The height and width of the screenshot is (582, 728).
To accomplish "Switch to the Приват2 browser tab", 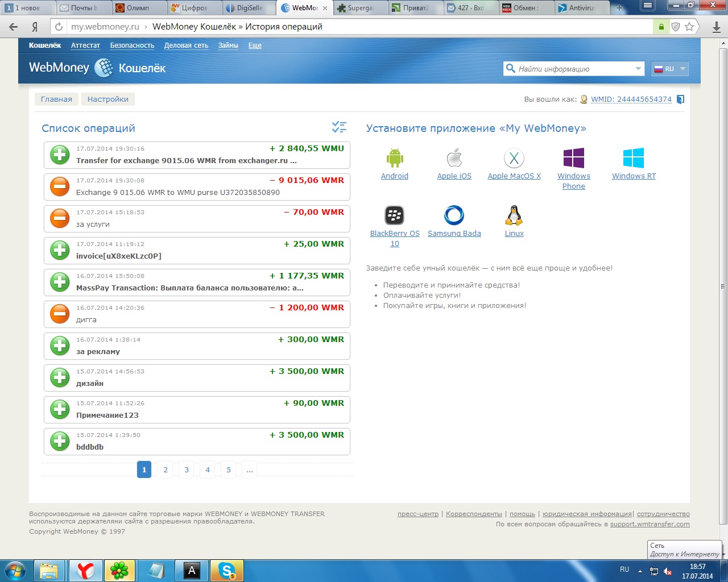I will point(416,8).
